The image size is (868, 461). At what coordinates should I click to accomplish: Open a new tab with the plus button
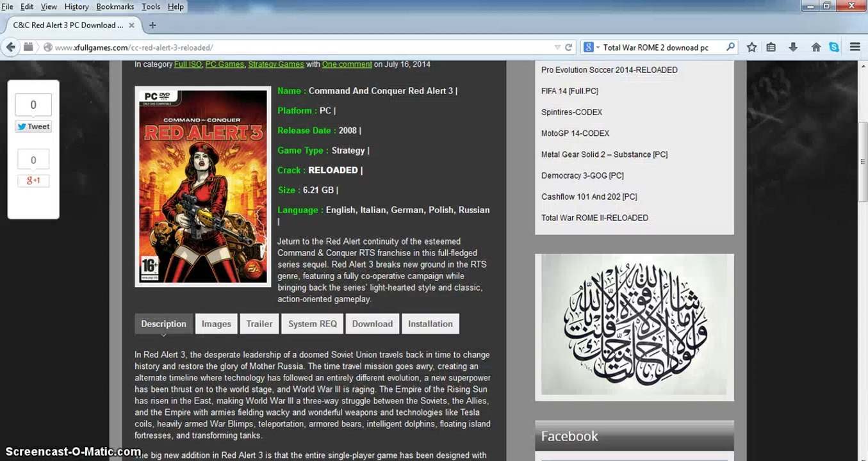coord(152,26)
